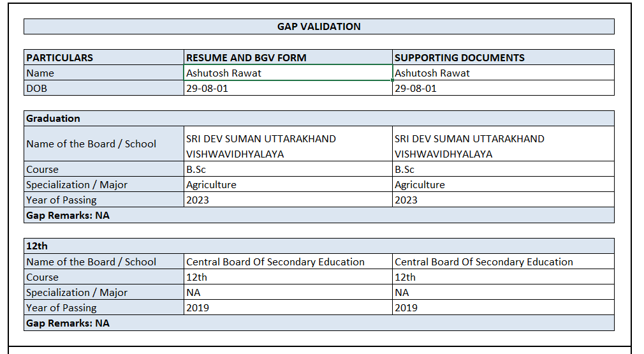Select the RESUME AND BGV FORM header
This screenshot has width=644, height=354.
tap(288, 57)
